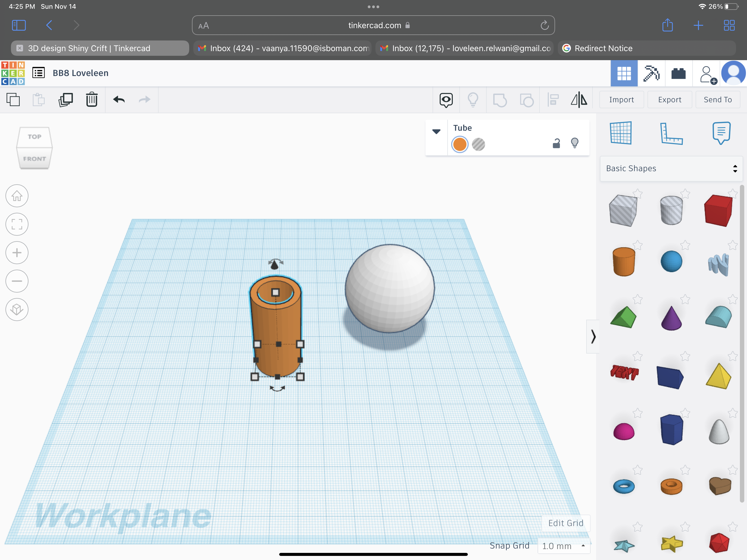Click the View notes (eye bubble) icon
Viewport: 747px width, 560px height.
pyautogui.click(x=446, y=100)
